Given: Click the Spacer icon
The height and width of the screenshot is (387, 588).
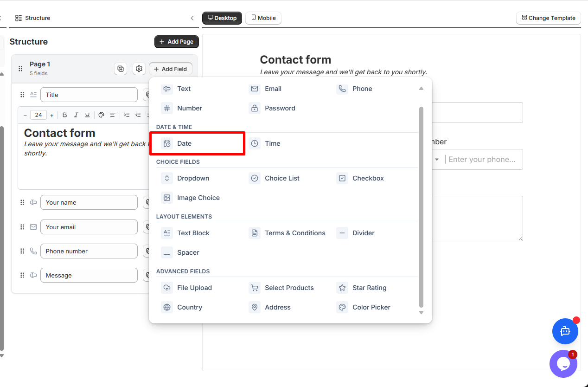Looking at the screenshot, I should [167, 252].
